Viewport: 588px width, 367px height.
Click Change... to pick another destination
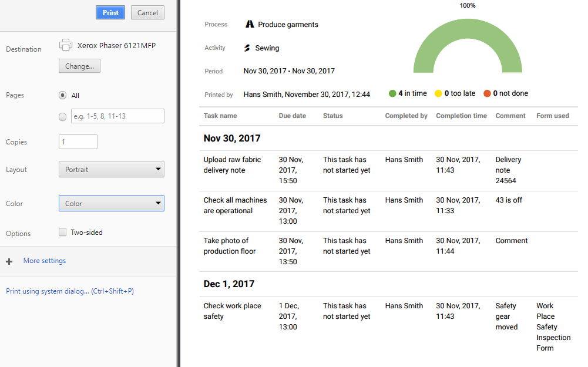pyautogui.click(x=79, y=66)
